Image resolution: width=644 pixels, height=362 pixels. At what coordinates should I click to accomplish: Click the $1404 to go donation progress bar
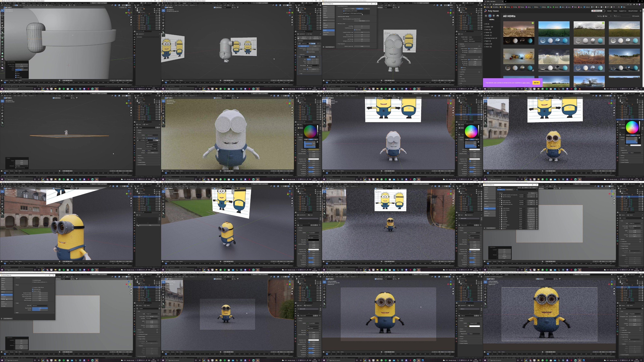[598, 11]
